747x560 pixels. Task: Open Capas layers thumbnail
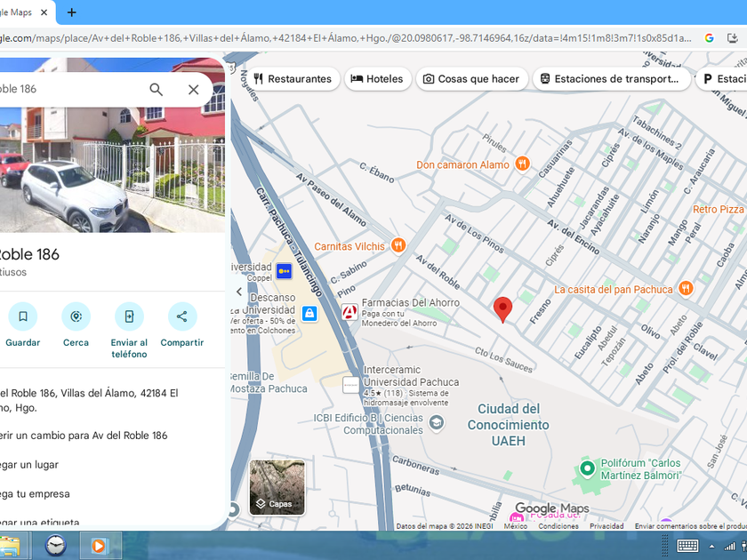pyautogui.click(x=277, y=487)
